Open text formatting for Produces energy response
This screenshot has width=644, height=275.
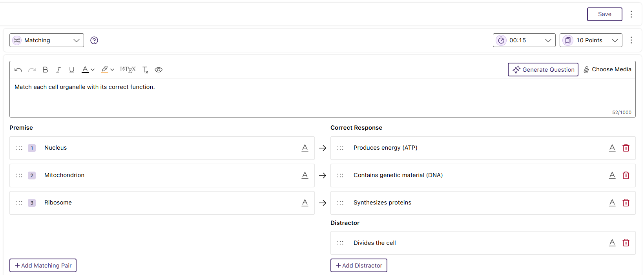click(612, 148)
